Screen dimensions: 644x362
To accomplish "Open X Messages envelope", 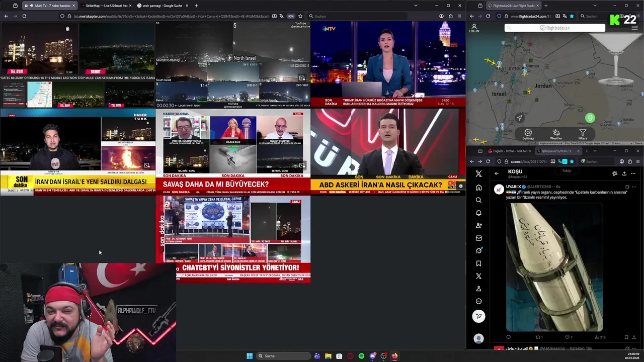I will [478, 238].
